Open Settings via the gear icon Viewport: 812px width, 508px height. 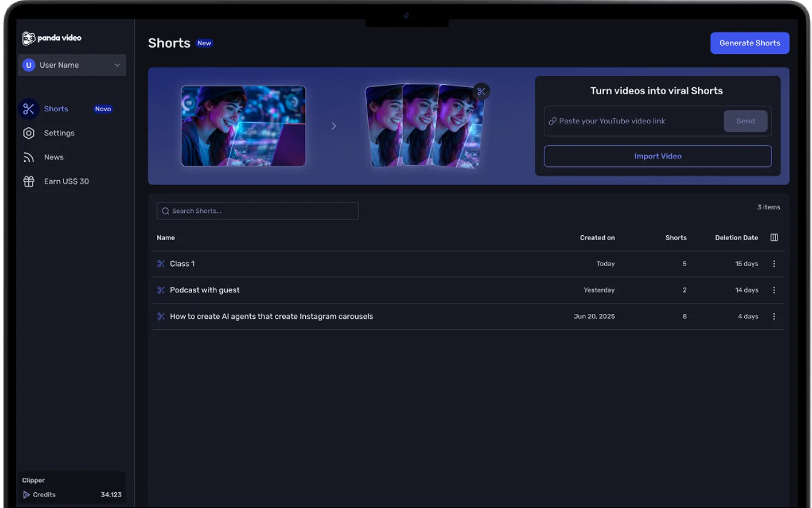pos(28,132)
